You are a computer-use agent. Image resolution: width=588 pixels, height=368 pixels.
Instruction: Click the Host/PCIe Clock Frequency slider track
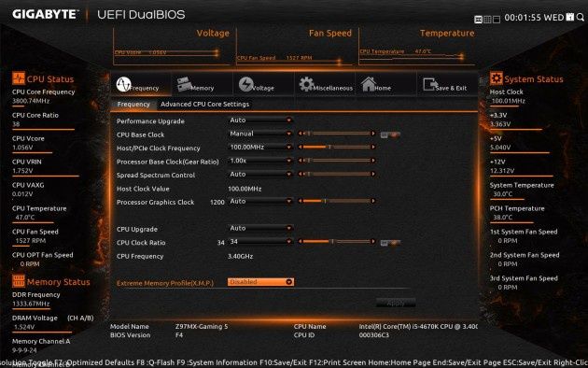pos(336,147)
